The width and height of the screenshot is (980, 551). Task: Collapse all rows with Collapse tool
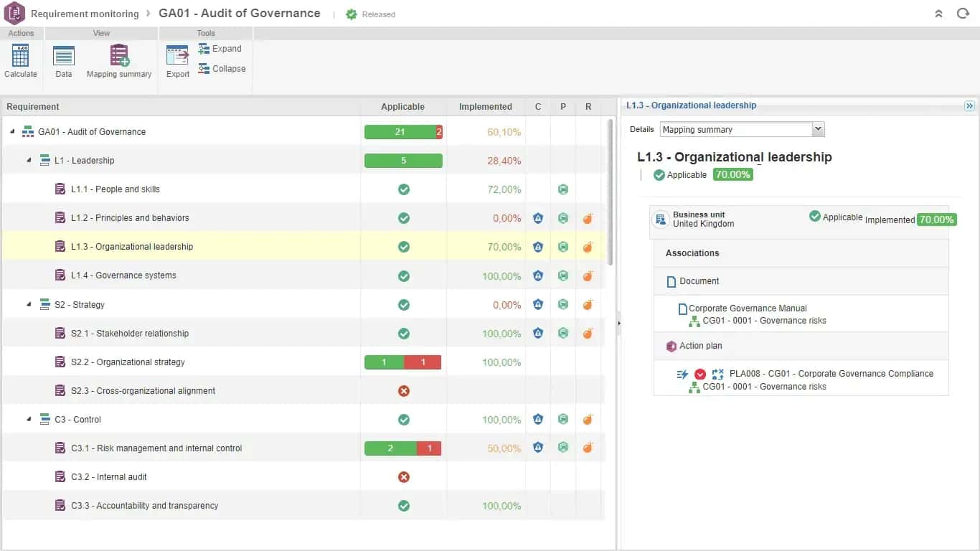(222, 69)
